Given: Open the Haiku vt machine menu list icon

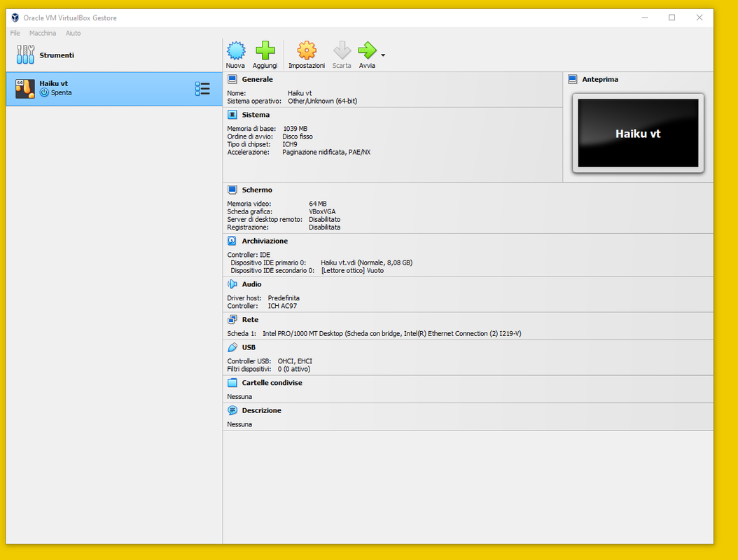Looking at the screenshot, I should 202,88.
